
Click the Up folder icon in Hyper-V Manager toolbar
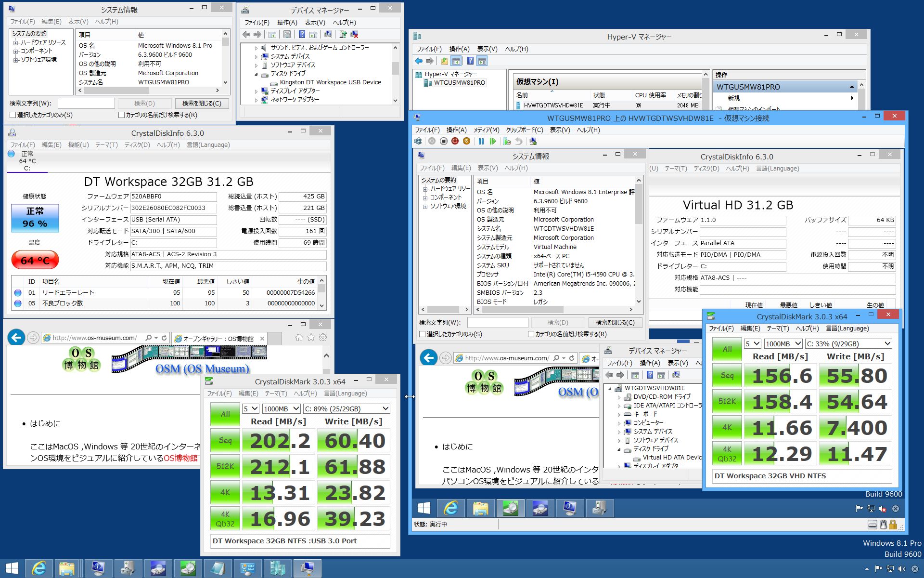[445, 61]
